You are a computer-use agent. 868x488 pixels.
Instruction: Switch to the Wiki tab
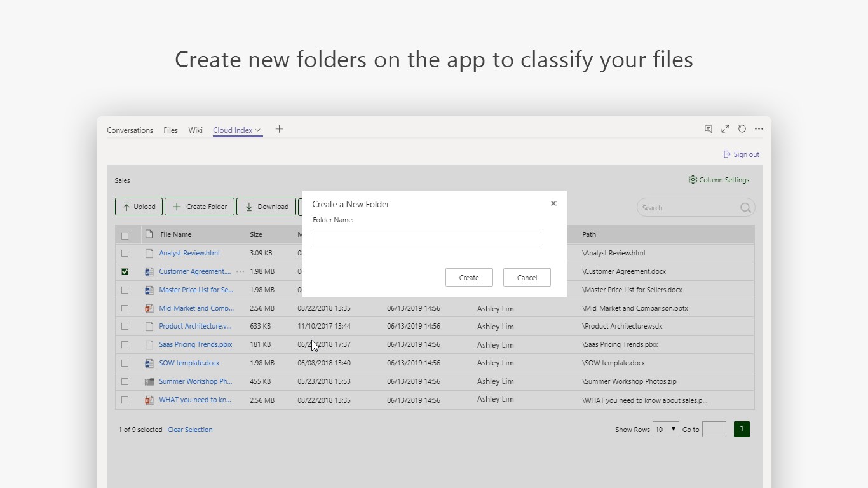tap(195, 130)
